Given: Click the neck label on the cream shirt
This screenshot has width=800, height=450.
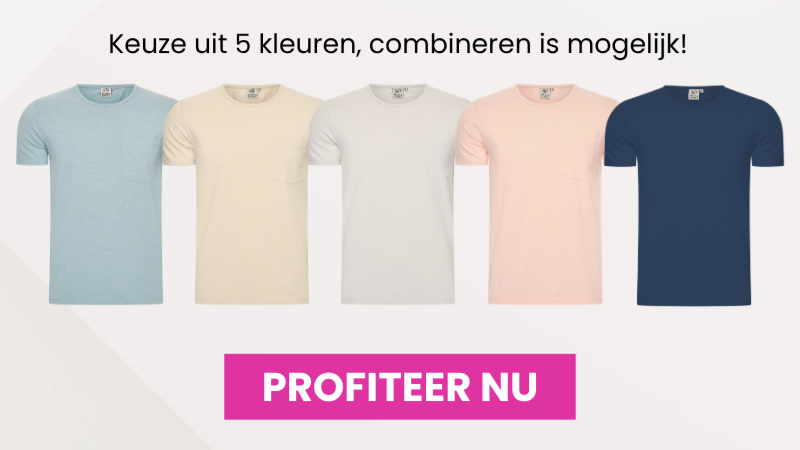Looking at the screenshot, I should click(253, 94).
